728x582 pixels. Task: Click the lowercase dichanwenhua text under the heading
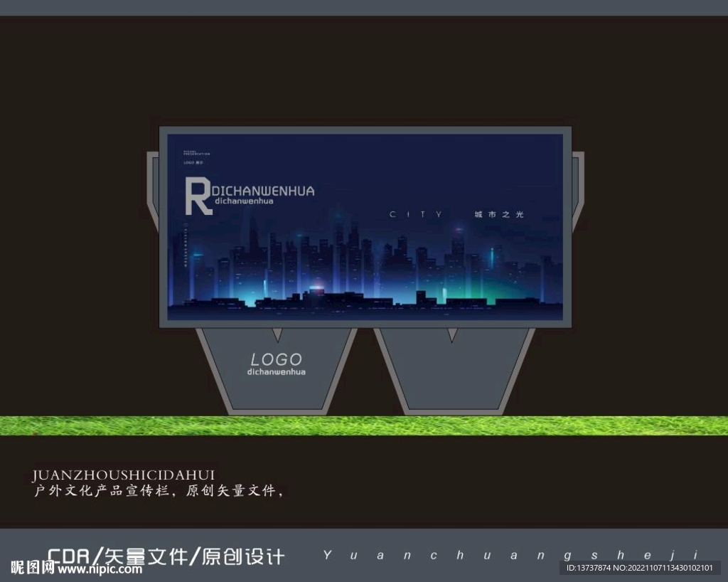[x=245, y=201]
